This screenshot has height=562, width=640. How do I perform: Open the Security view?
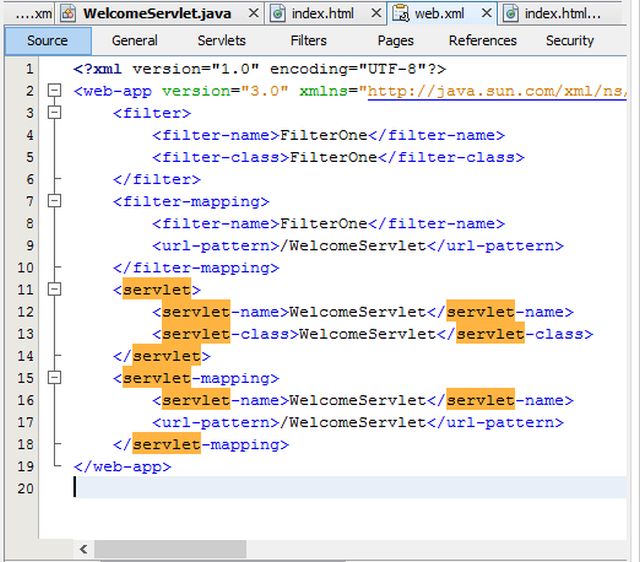coord(570,41)
